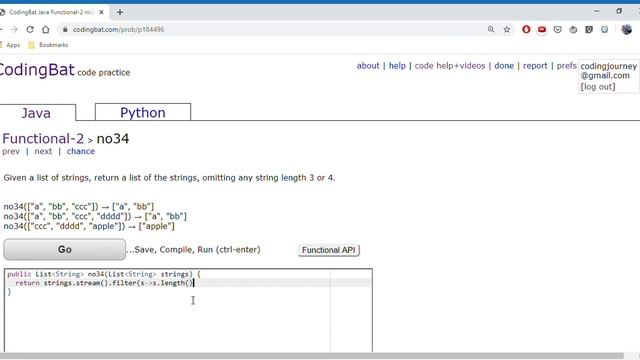Click the second example with "dddd"
The image size is (640, 360).
point(95,216)
